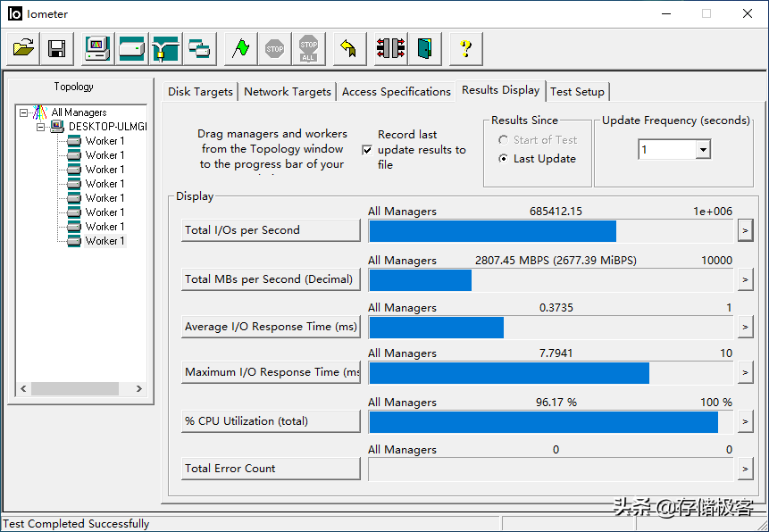Open the Test Setup tab
This screenshot has width=769, height=532.
(577, 92)
